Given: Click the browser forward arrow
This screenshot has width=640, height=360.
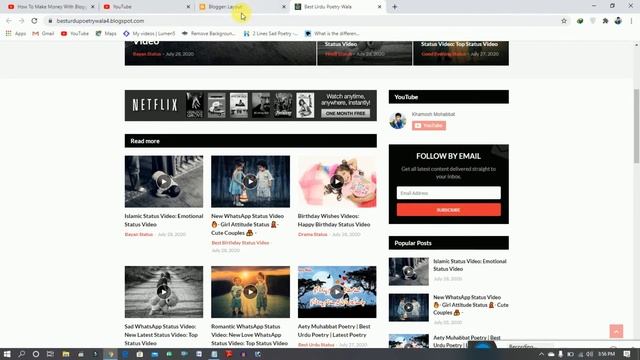Looking at the screenshot, I should pos(22,21).
